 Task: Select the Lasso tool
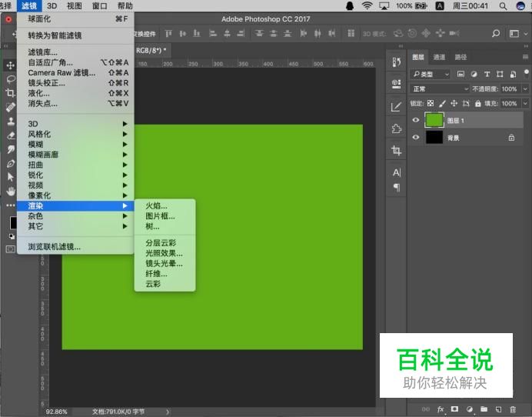tap(11, 78)
